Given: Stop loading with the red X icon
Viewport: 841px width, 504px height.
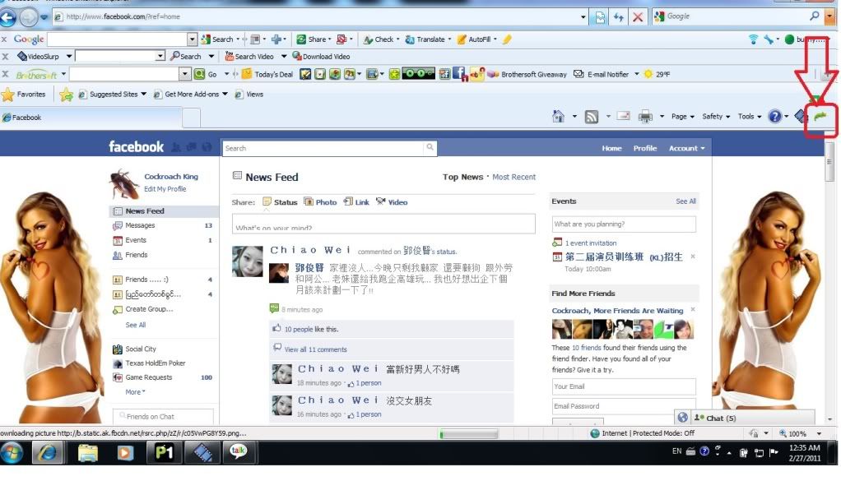Looking at the screenshot, I should [x=638, y=17].
